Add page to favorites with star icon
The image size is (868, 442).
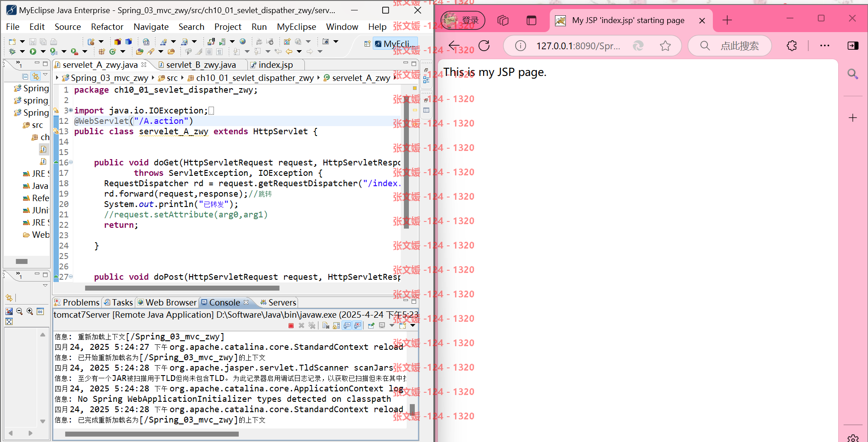[665, 46]
